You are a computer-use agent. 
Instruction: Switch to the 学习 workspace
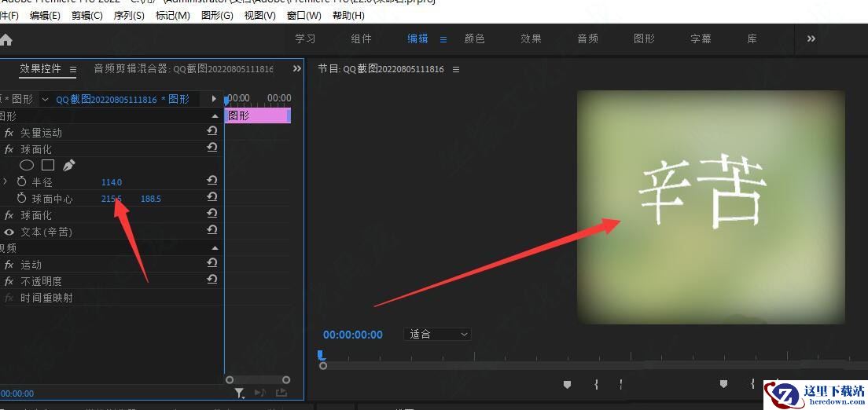coord(305,38)
